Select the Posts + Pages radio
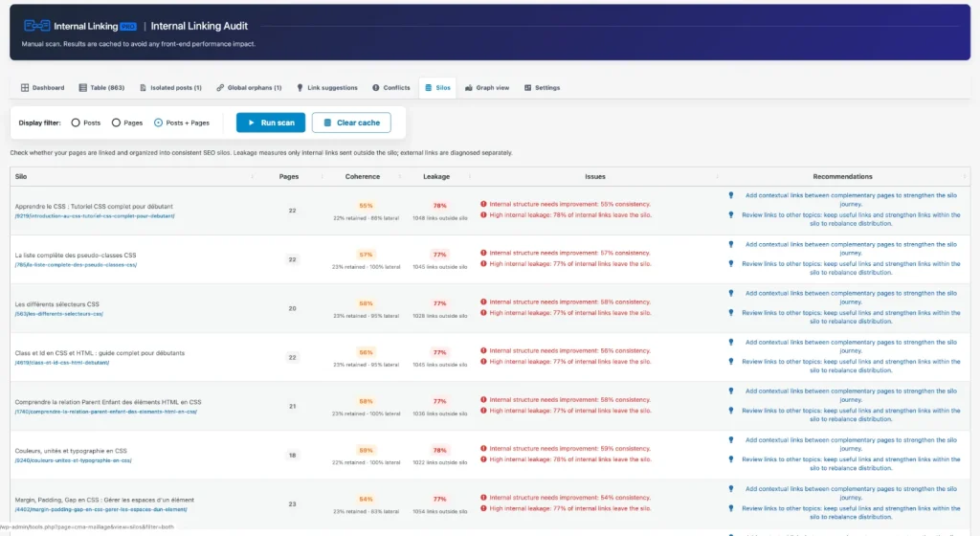This screenshot has width=980, height=536. point(158,123)
